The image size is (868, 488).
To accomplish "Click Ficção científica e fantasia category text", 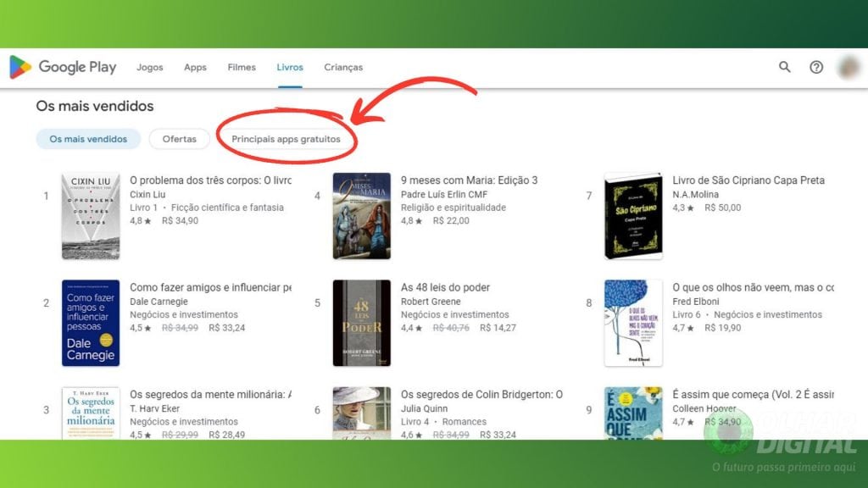I will 227,208.
